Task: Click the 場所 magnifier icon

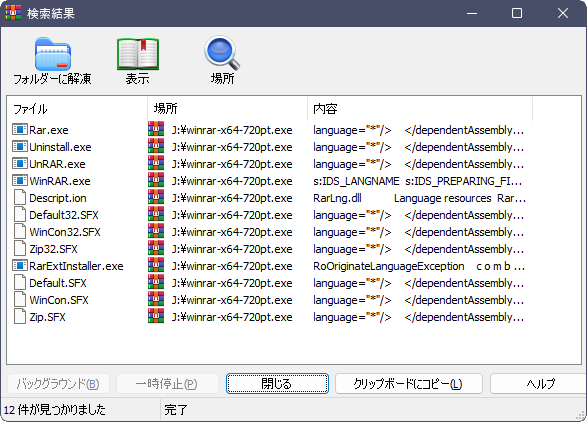Action: click(222, 53)
